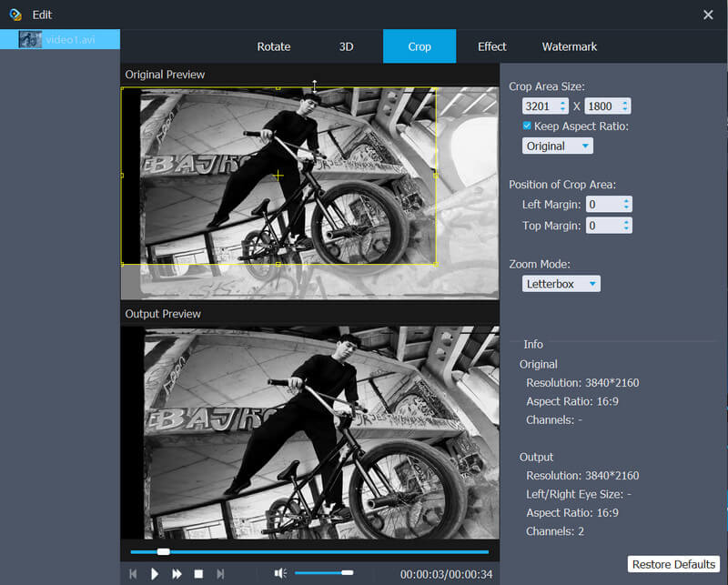Open the Original aspect ratio dropdown
The image size is (728, 585).
(558, 146)
